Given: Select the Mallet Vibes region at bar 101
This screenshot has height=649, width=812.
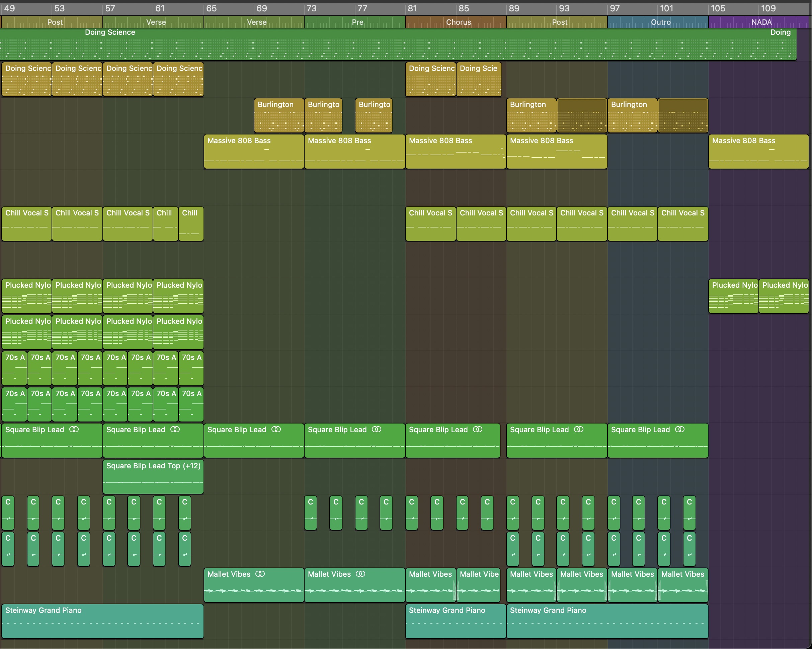Looking at the screenshot, I should pyautogui.click(x=683, y=585).
